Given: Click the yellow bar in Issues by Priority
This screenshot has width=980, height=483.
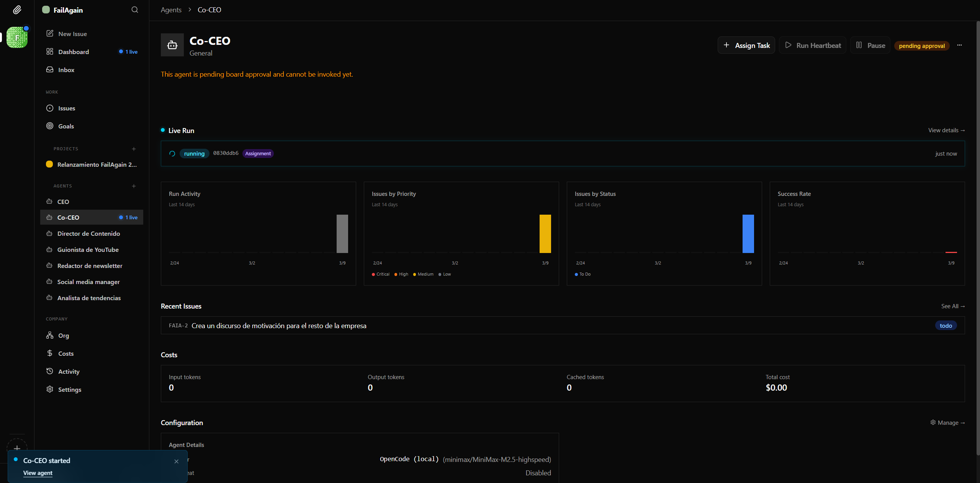Looking at the screenshot, I should pos(545,234).
